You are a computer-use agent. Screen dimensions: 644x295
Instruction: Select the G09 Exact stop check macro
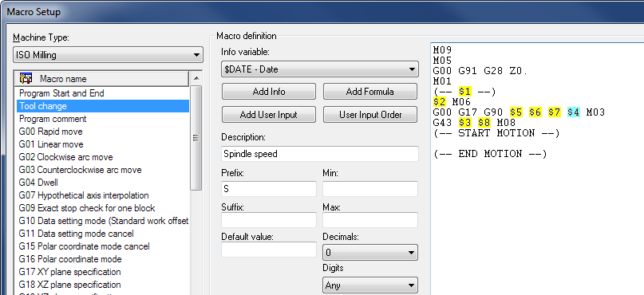coord(103,207)
